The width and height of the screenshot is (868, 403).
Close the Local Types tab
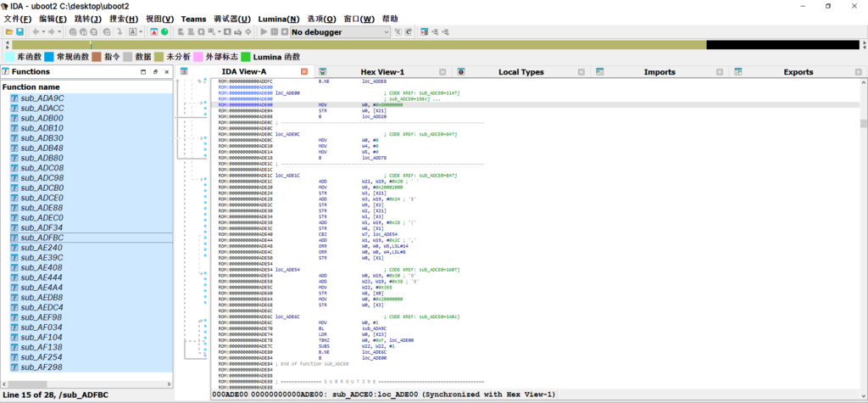coord(581,72)
